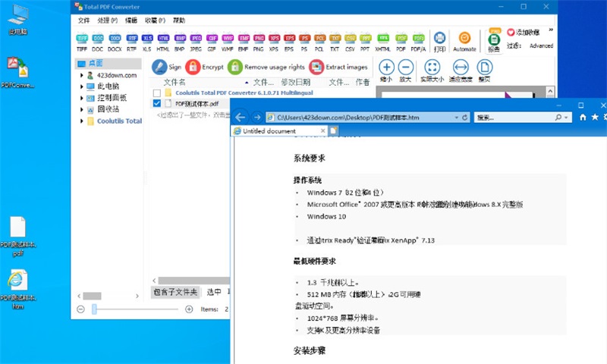Close the Untitled document tab
Viewport: 607px width, 364px height.
tap(323, 131)
